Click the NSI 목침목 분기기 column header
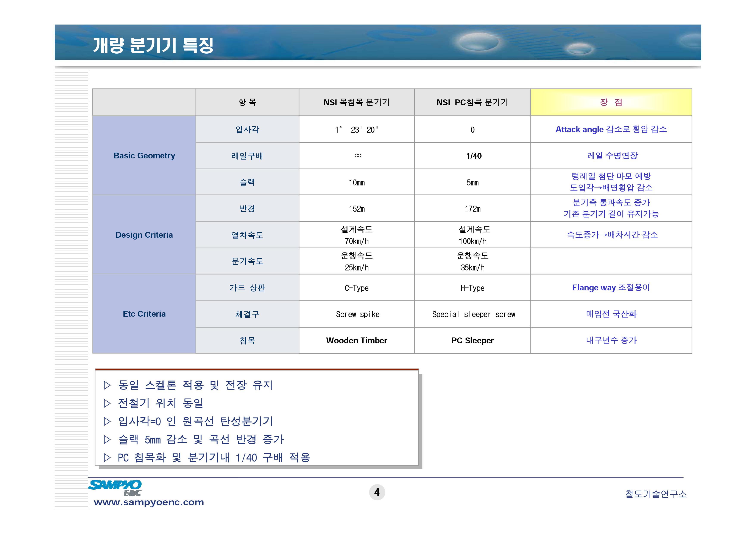 [x=356, y=102]
